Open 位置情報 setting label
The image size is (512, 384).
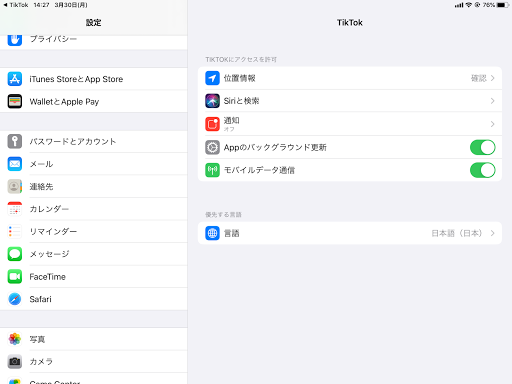click(239, 78)
